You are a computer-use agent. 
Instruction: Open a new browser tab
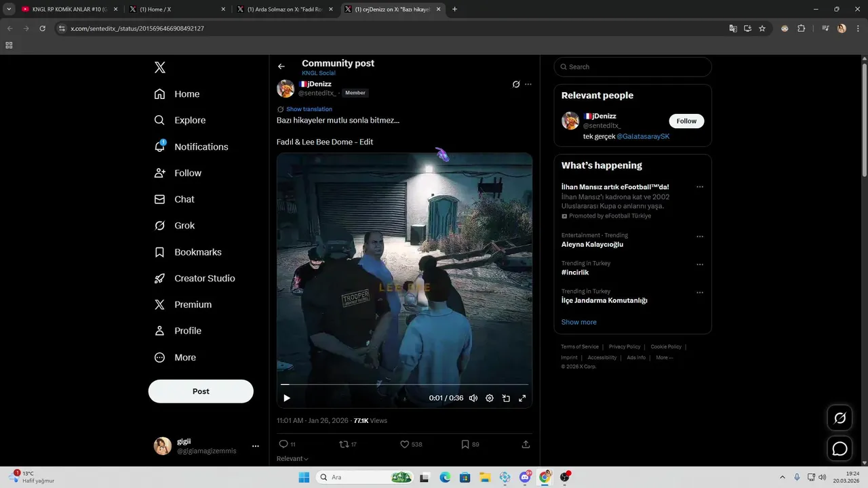click(454, 9)
